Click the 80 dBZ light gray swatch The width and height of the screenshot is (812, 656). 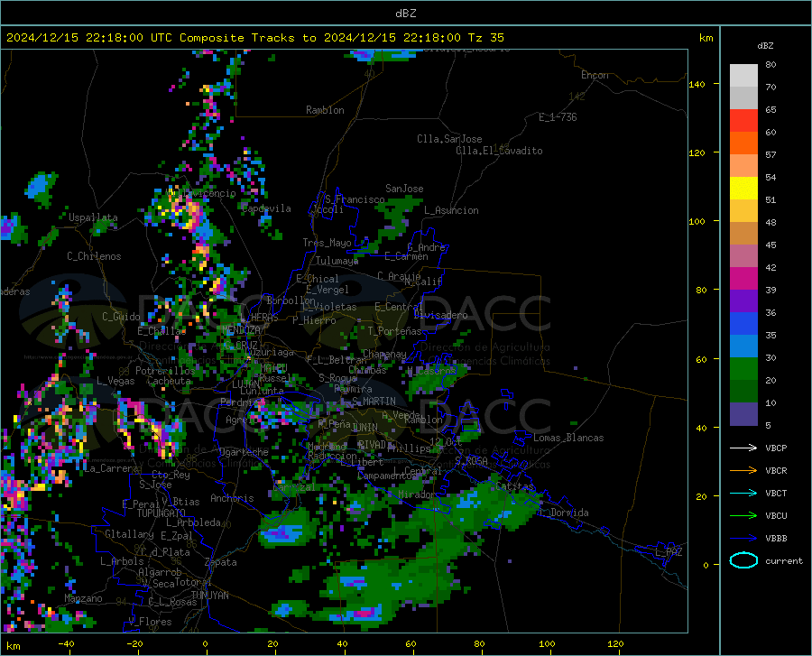click(743, 76)
